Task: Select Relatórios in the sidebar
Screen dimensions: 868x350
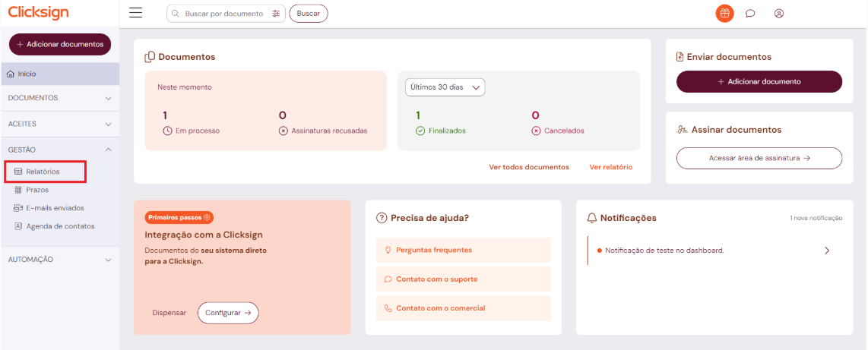Action: 43,172
